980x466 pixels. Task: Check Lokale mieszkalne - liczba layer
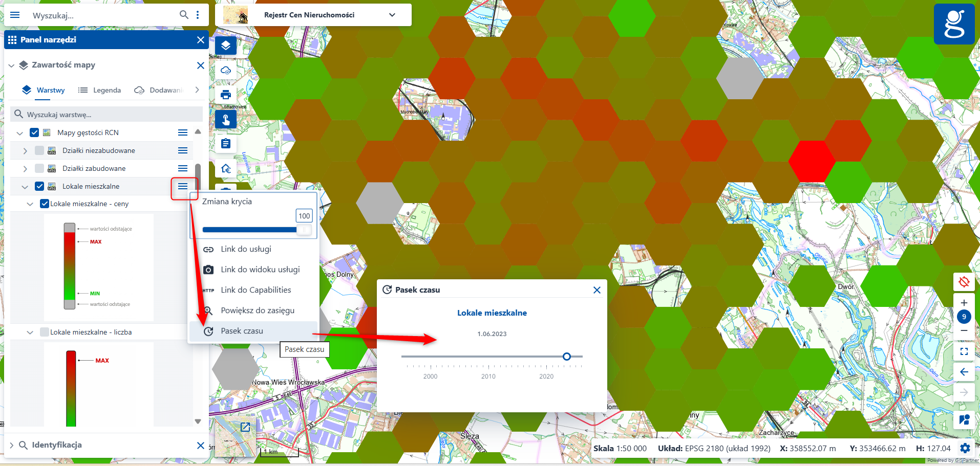click(x=45, y=332)
